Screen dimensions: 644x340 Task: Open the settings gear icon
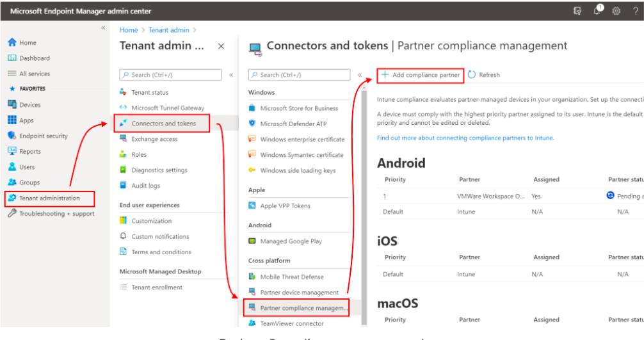tap(616, 11)
